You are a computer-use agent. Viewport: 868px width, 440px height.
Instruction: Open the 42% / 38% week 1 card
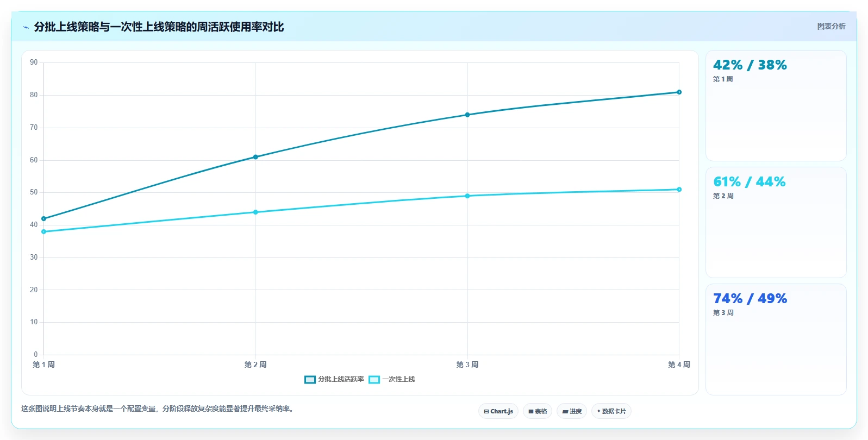[776, 106]
